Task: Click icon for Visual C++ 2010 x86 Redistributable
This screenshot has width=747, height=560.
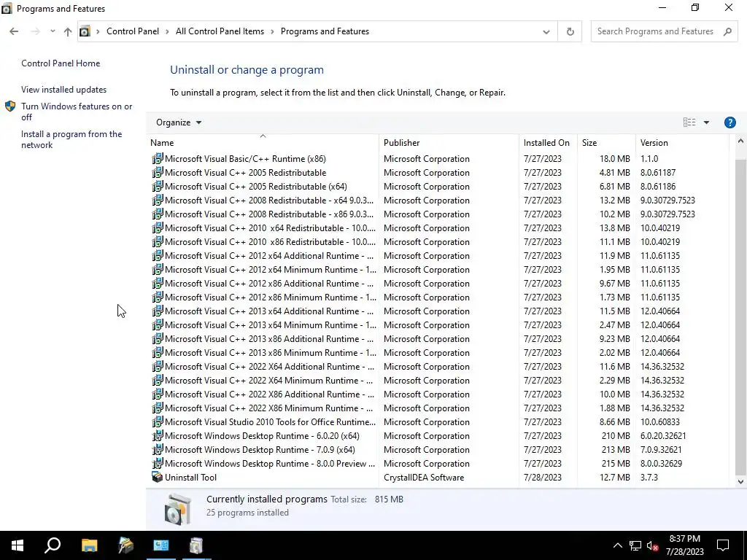Action: pyautogui.click(x=158, y=241)
